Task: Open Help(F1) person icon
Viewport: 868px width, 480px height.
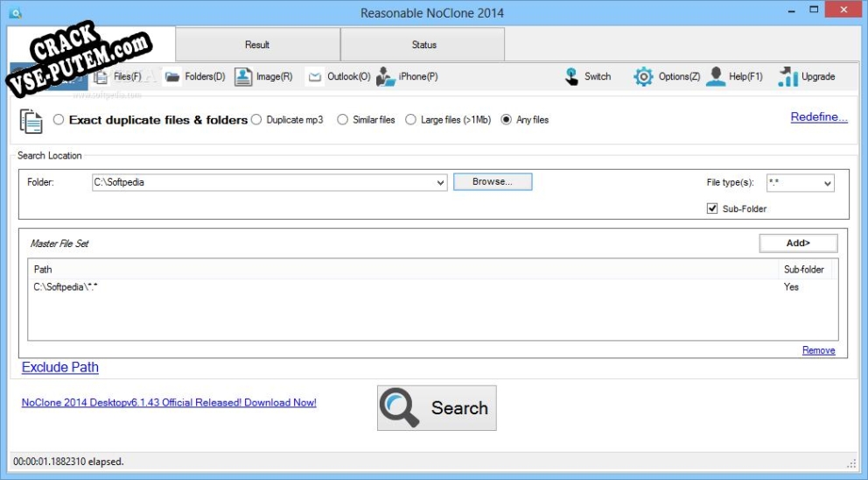Action: [715, 76]
